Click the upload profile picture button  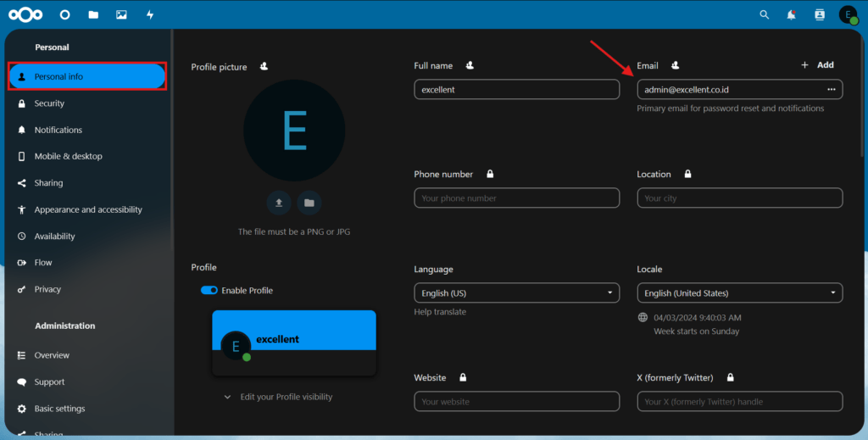point(279,203)
